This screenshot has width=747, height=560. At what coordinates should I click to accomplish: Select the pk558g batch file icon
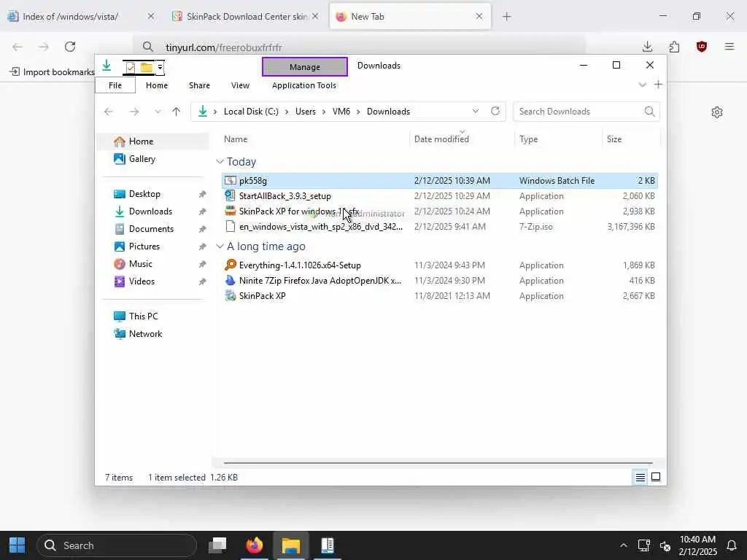pos(231,181)
